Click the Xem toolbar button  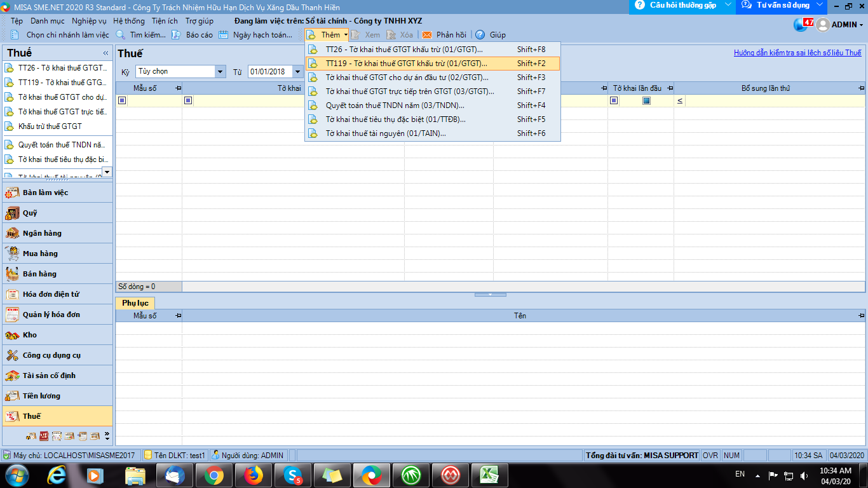point(366,35)
